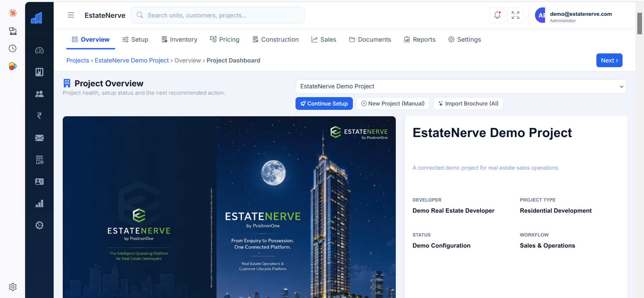Screen dimensions: 644x298
Task: Click the EstateNerve Demo Project card heading
Action: coord(492,133)
